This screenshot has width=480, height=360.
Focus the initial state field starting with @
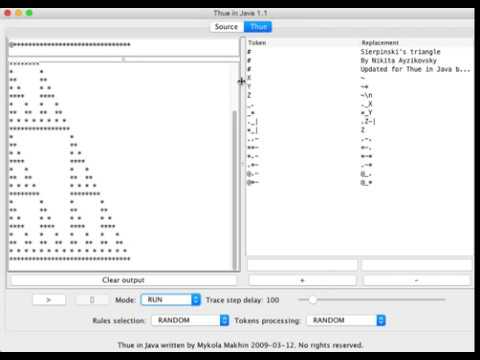pyautogui.click(x=123, y=47)
